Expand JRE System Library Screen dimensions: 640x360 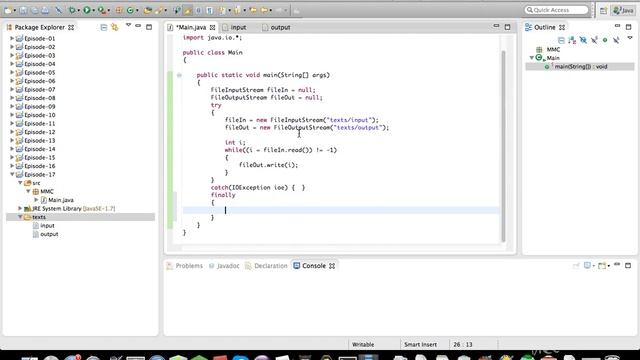point(20,209)
